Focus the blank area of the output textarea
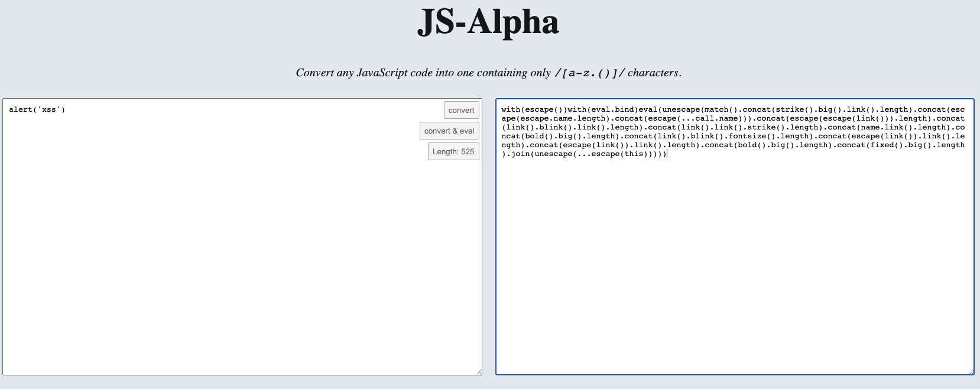 (734, 266)
